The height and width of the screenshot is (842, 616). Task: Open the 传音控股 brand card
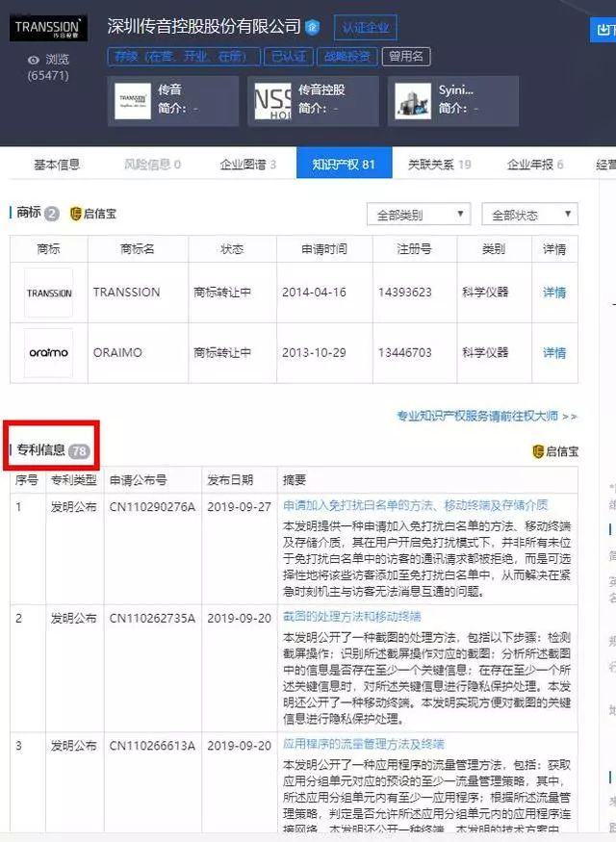point(313,101)
